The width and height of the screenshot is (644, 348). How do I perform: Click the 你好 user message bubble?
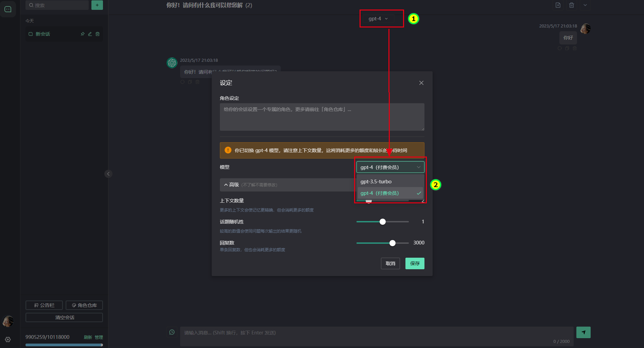568,38
